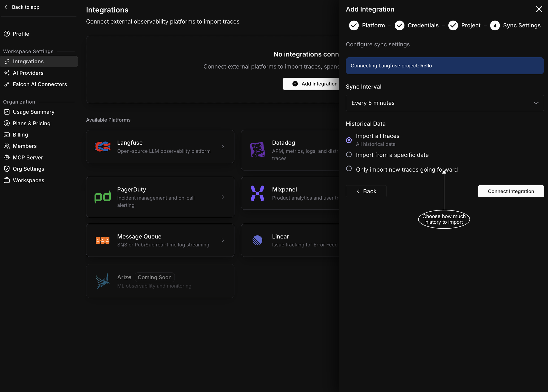Click the Plans & Pricing dollar icon
The image size is (548, 392).
(x=7, y=123)
